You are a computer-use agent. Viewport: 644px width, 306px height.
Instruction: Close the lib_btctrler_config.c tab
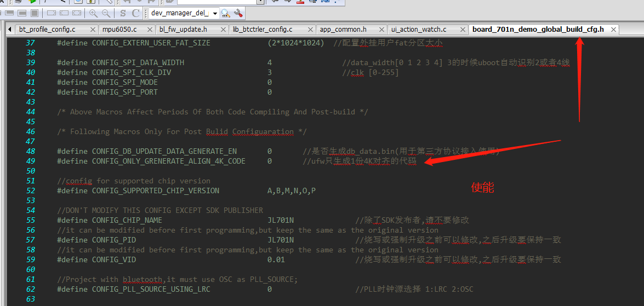311,30
